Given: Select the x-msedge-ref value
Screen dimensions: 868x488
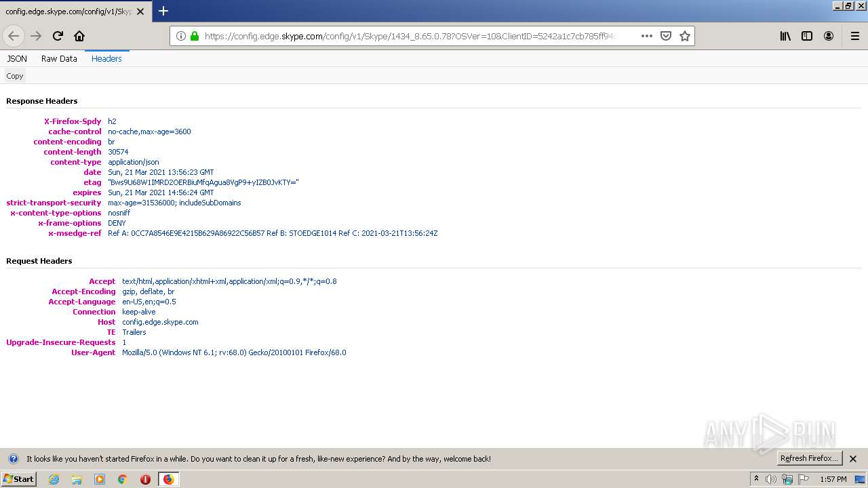Looking at the screenshot, I should click(x=273, y=233).
